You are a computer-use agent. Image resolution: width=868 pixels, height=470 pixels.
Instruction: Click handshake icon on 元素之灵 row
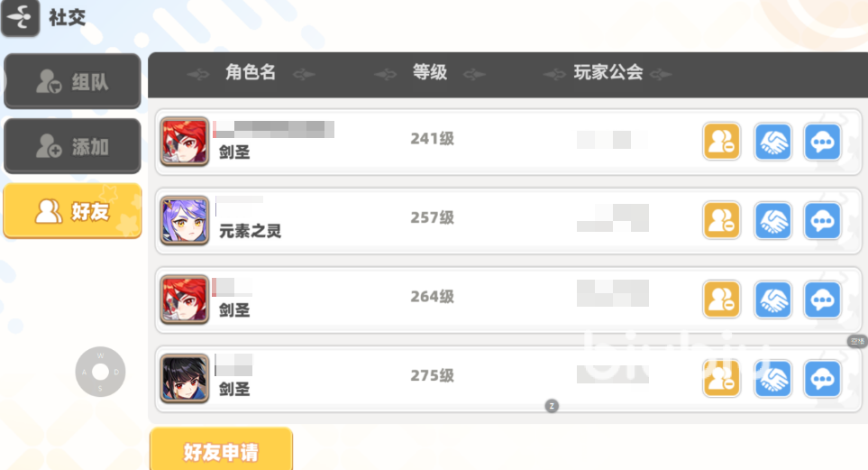coord(772,221)
